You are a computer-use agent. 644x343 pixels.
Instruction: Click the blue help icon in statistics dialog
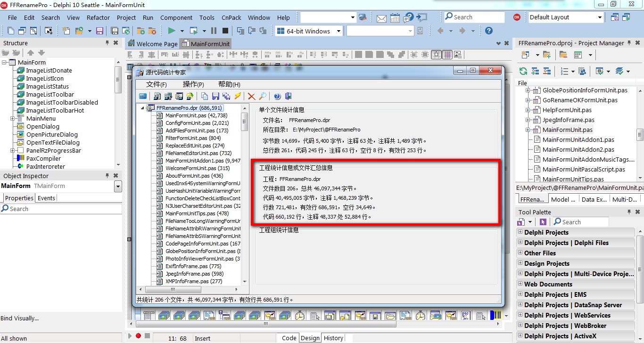coord(277,96)
